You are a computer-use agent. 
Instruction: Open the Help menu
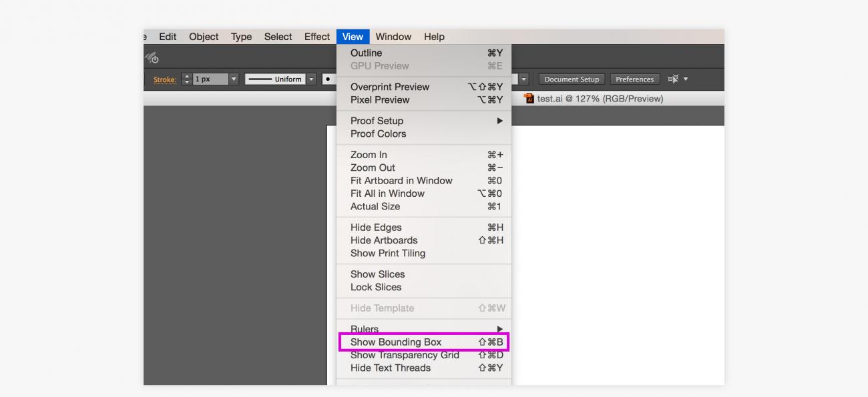[434, 37]
